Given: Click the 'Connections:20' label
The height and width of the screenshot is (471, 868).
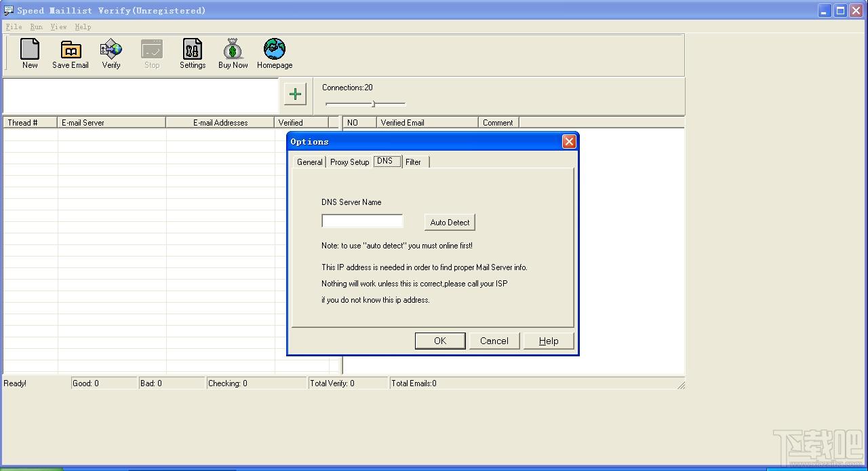Looking at the screenshot, I should (347, 88).
